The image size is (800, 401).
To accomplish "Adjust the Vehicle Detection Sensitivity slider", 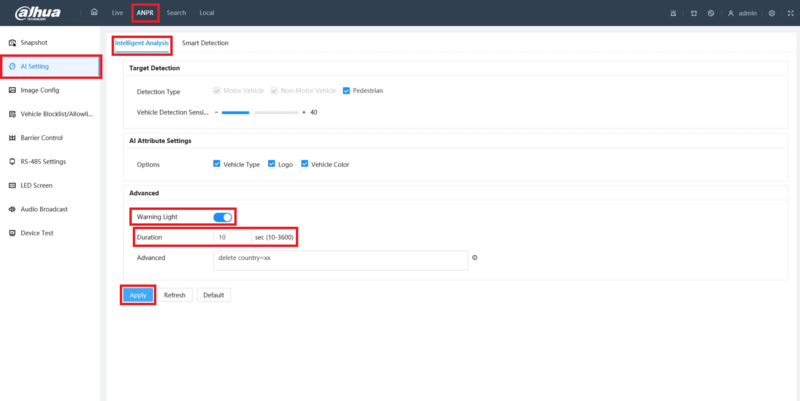I will point(260,112).
